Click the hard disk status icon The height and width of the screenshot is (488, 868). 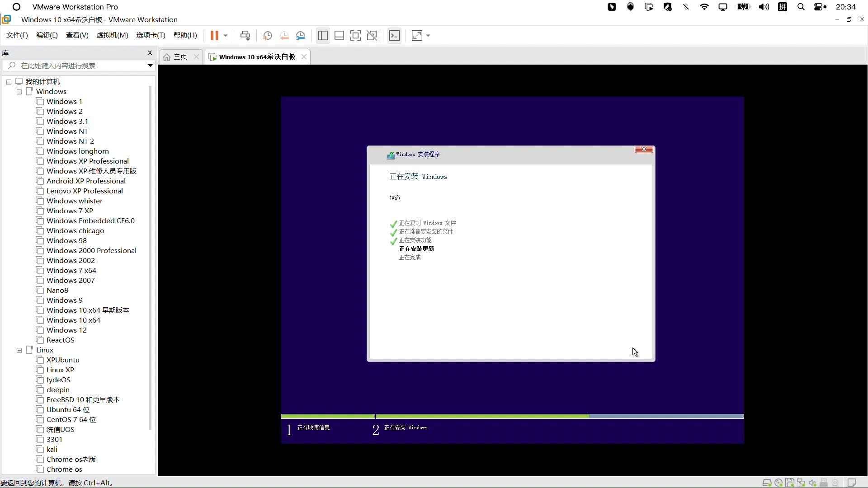(x=767, y=483)
